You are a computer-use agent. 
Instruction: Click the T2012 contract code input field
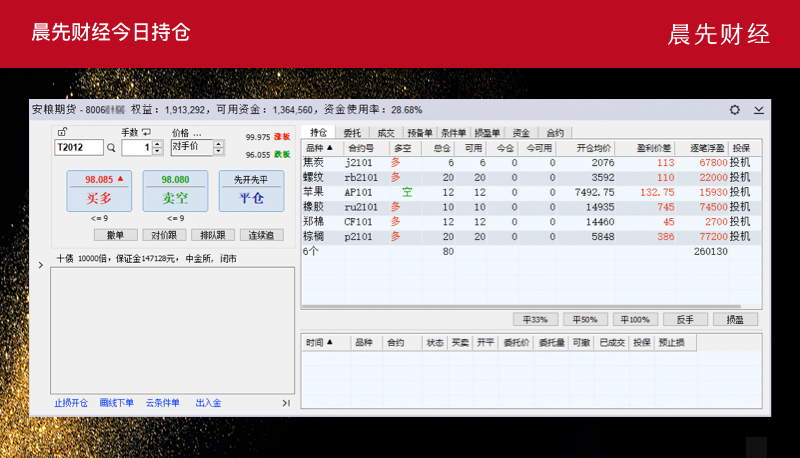pyautogui.click(x=78, y=148)
